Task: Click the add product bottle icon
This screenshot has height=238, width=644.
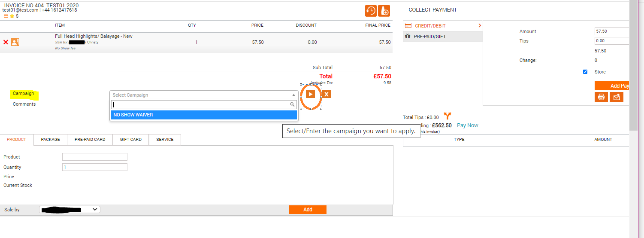Action: pyautogui.click(x=384, y=11)
